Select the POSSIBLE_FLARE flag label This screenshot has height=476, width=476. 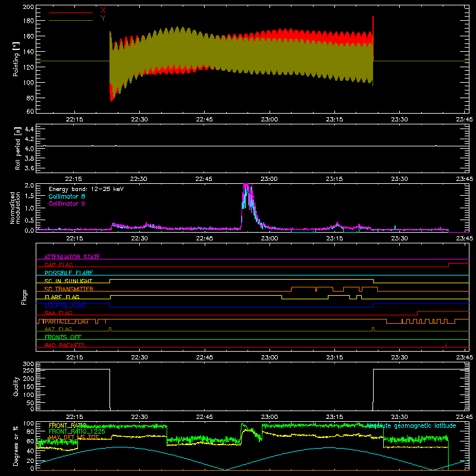68,273
